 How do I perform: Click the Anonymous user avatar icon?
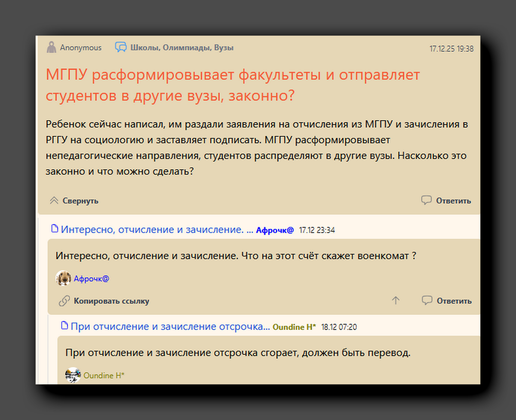click(x=51, y=47)
